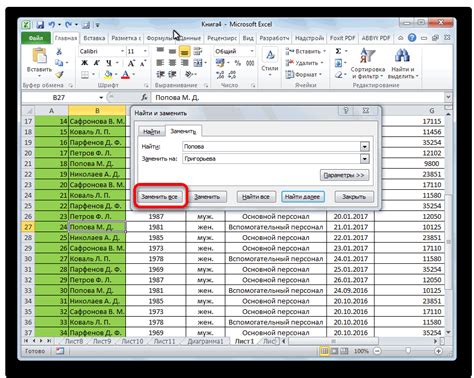Viewport: 474px width, 378px height.
Task: Click the Borders icon in font group
Action: click(85, 75)
